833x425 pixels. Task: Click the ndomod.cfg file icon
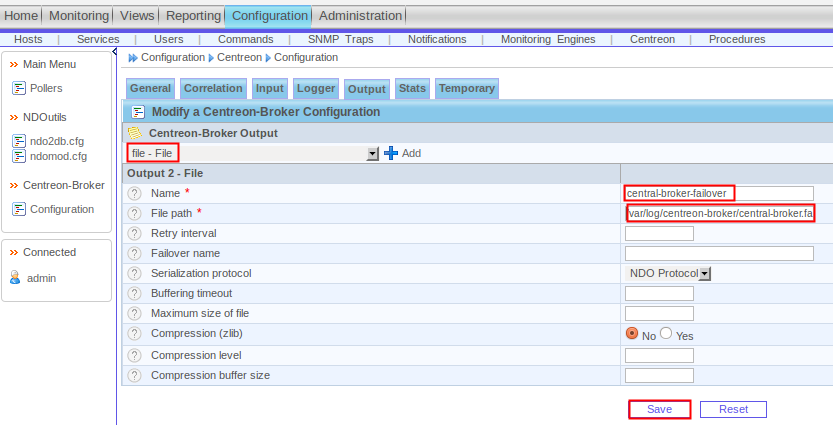(x=19, y=156)
